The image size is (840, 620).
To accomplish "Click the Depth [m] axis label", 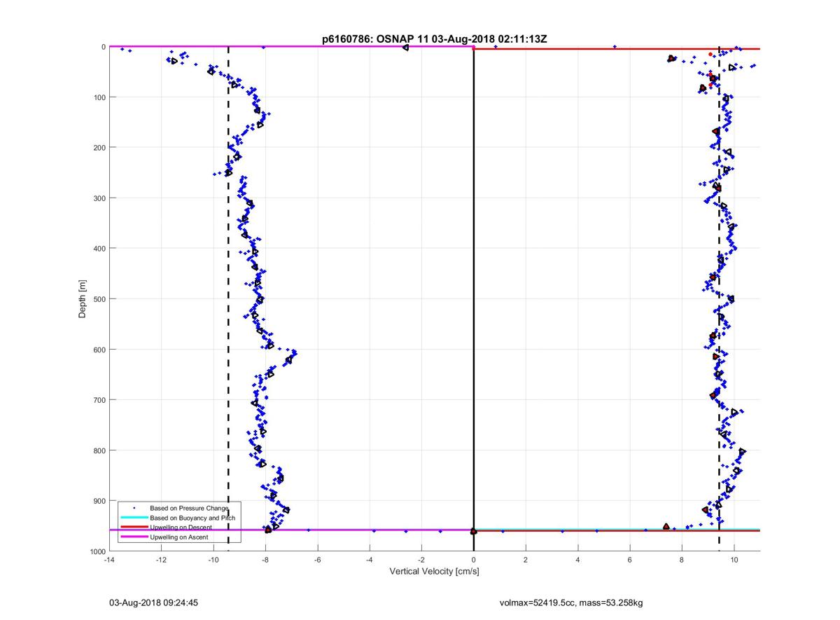I will click(x=83, y=299).
